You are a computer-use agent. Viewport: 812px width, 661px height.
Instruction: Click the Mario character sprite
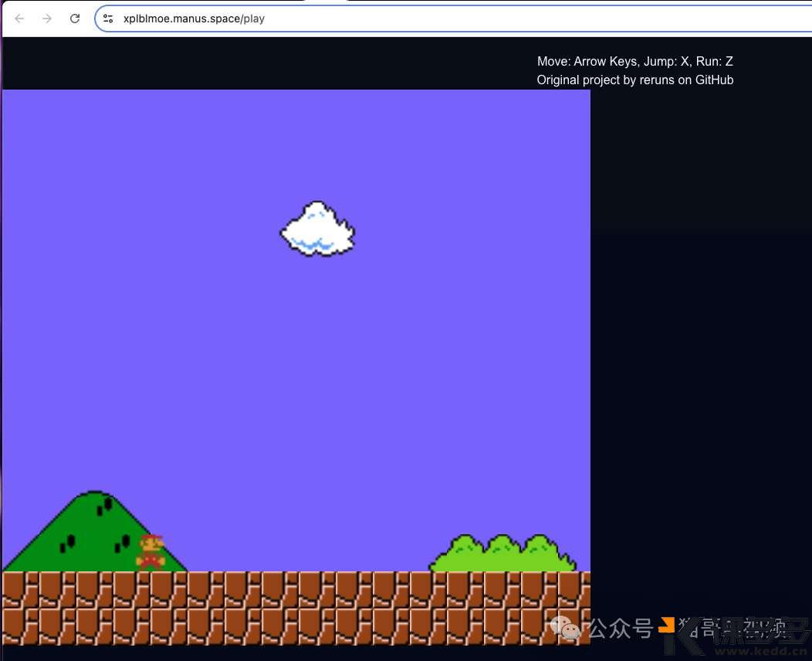coord(151,553)
